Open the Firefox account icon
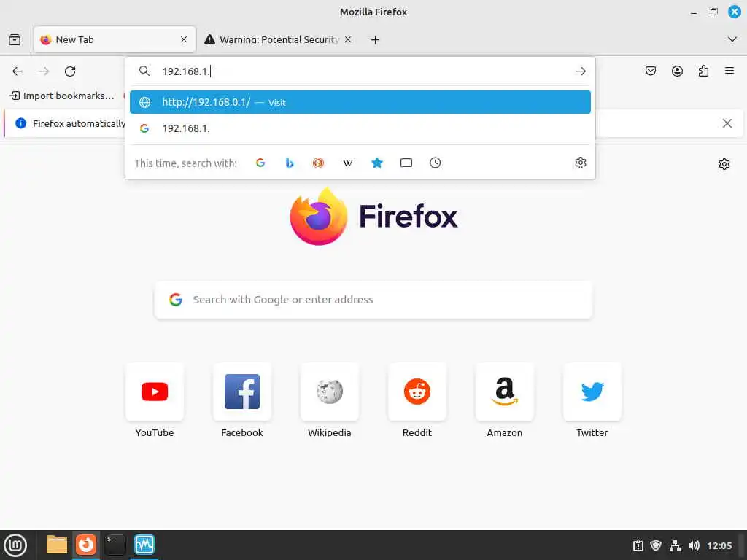747x560 pixels. 677,71
